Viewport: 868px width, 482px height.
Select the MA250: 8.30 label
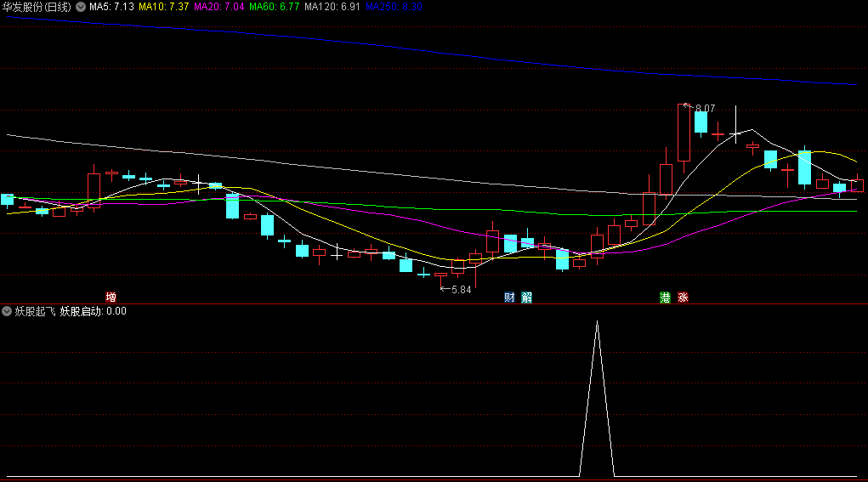pos(394,7)
